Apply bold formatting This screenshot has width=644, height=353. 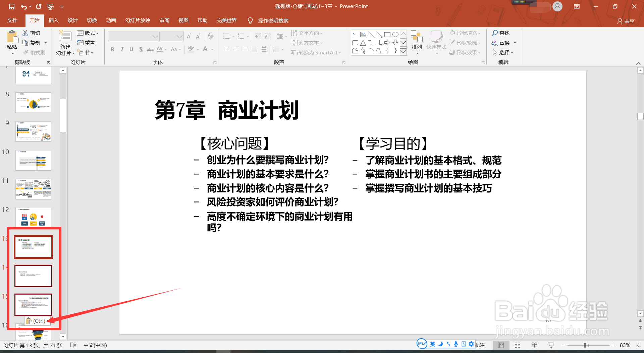click(x=112, y=49)
